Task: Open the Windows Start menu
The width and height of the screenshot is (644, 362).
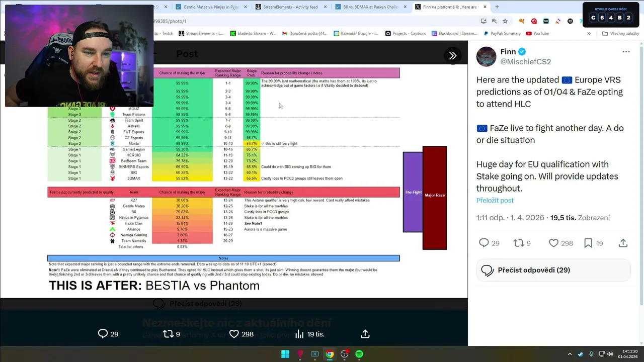Action: coord(285,354)
